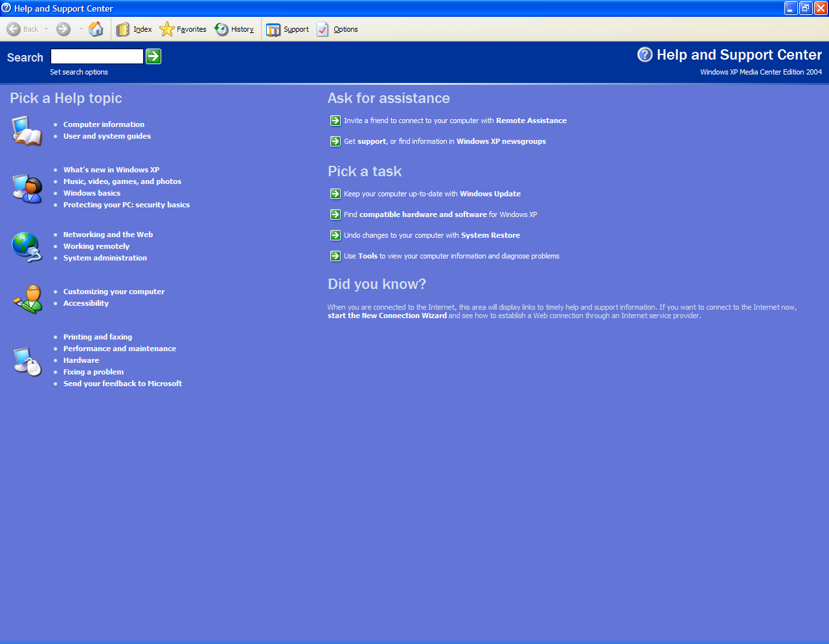Screen dimensions: 829x644
Task: Click the green arrow beside System Restore
Action: (335, 235)
